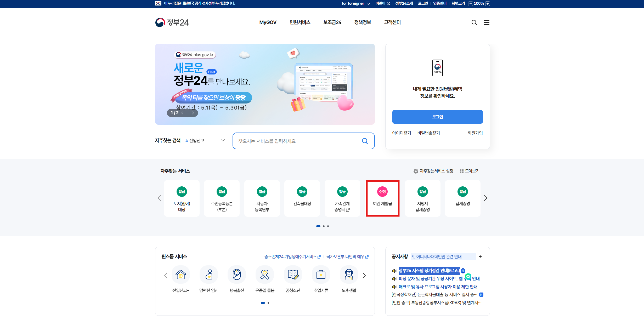This screenshot has height=321, width=644.
Task: Open the 정책정보 menu
Action: pos(363,22)
